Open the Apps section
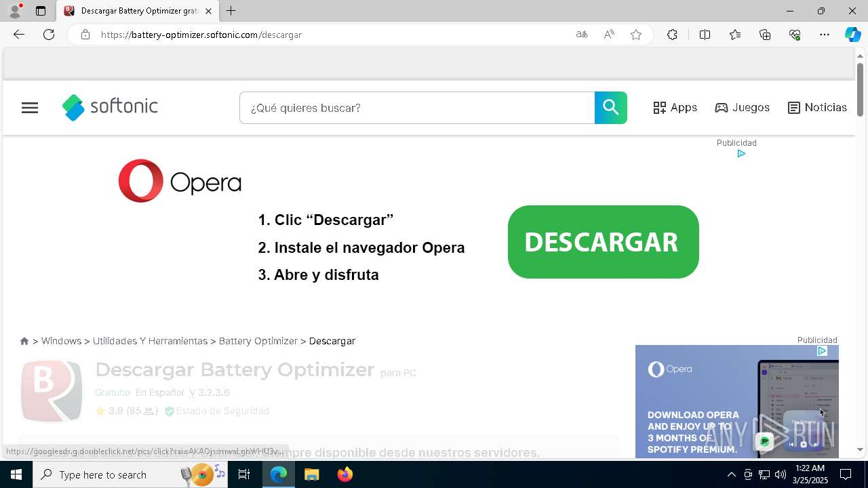 pyautogui.click(x=675, y=108)
